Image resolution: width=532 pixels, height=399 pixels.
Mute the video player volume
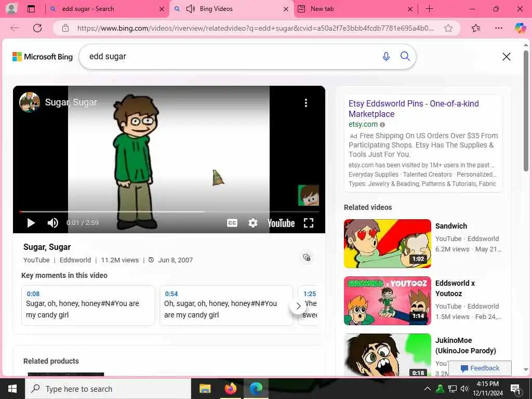point(52,223)
